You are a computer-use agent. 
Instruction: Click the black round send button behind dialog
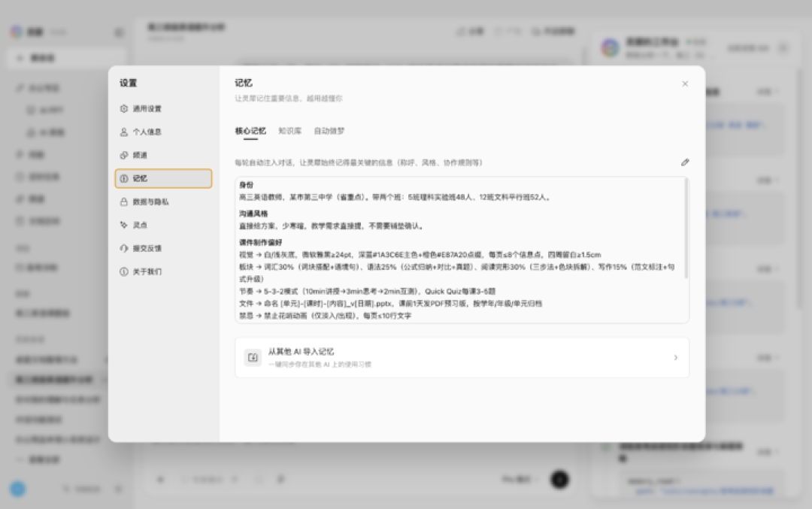pos(560,480)
